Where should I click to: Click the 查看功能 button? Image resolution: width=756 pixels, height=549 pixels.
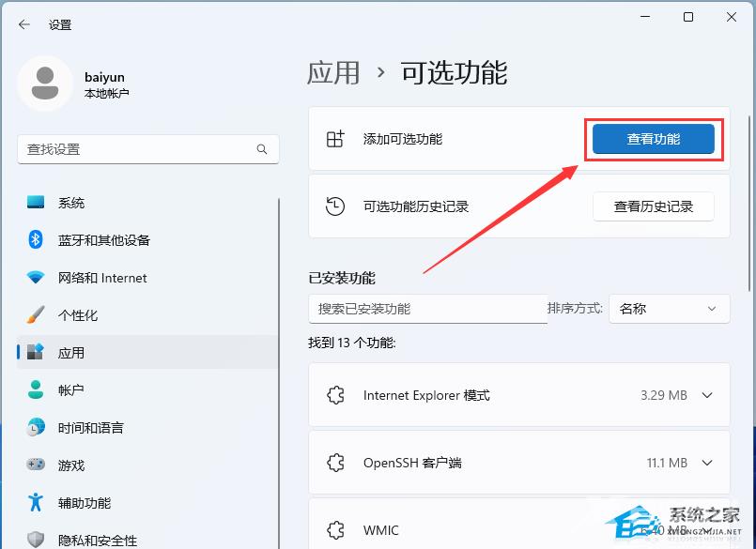(x=654, y=139)
